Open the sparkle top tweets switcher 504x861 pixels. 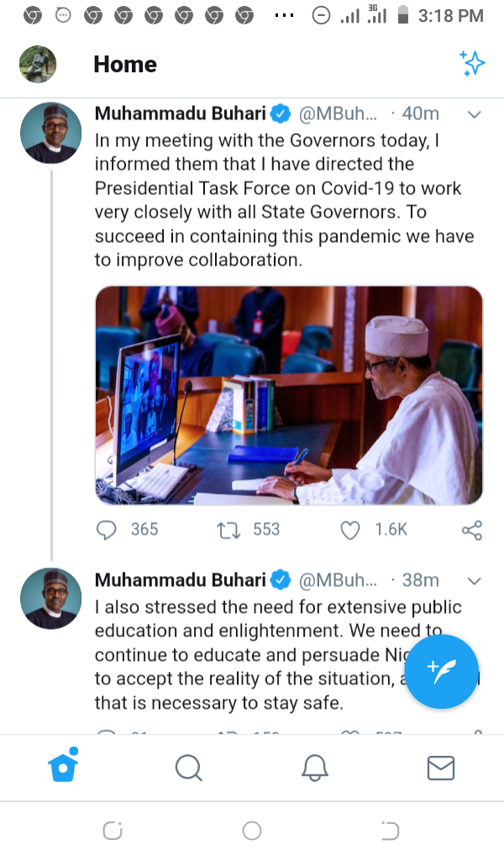(x=472, y=64)
